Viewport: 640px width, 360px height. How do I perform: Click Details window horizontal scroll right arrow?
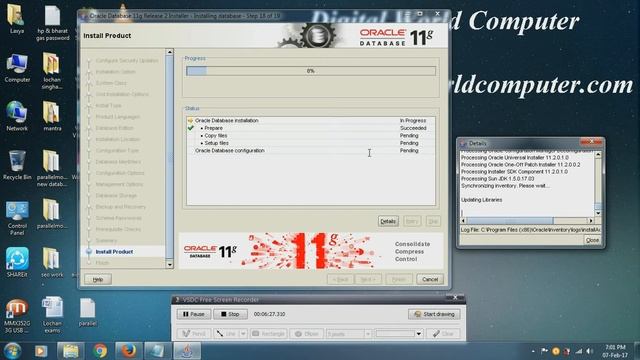(x=591, y=220)
